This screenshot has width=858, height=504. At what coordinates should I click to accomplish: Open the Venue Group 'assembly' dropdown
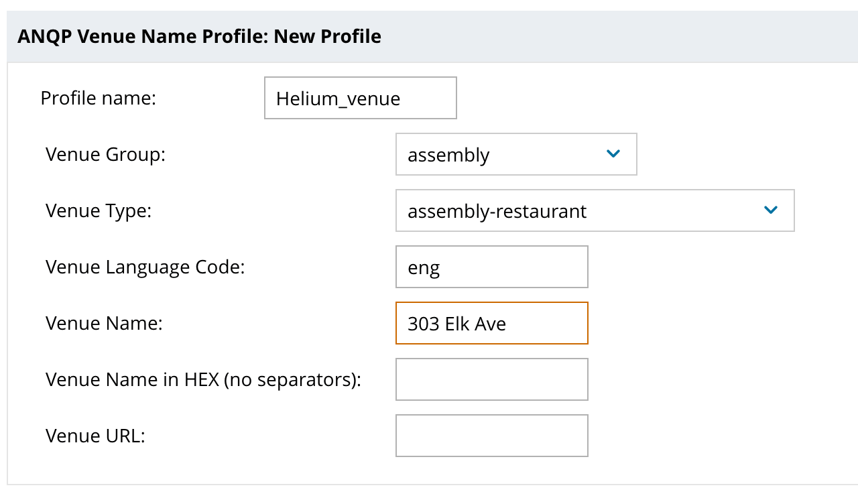(515, 154)
